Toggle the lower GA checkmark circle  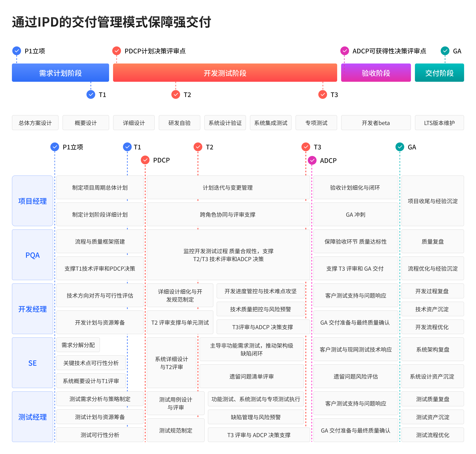(x=400, y=147)
